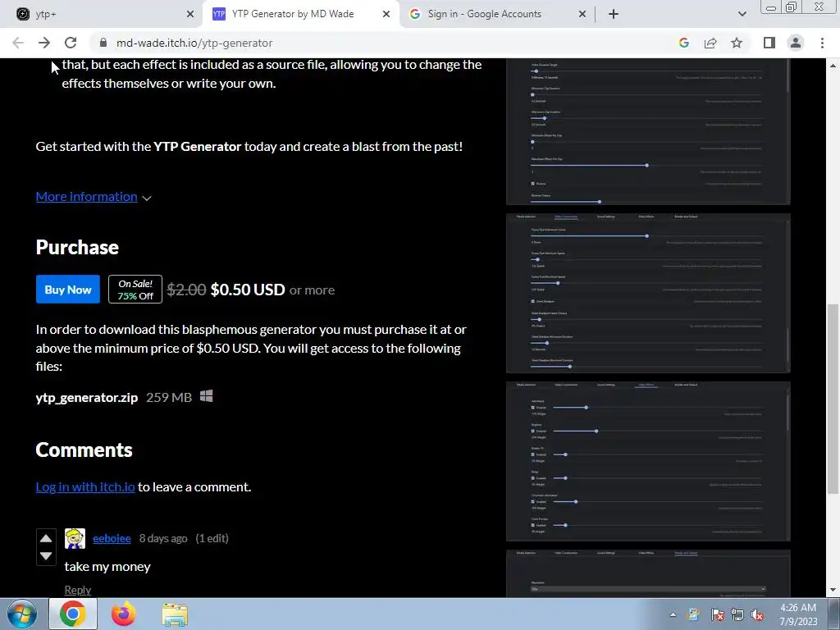Viewport: 840px width, 630px height.
Task: Click the browser forward arrow
Action: pyautogui.click(x=44, y=43)
